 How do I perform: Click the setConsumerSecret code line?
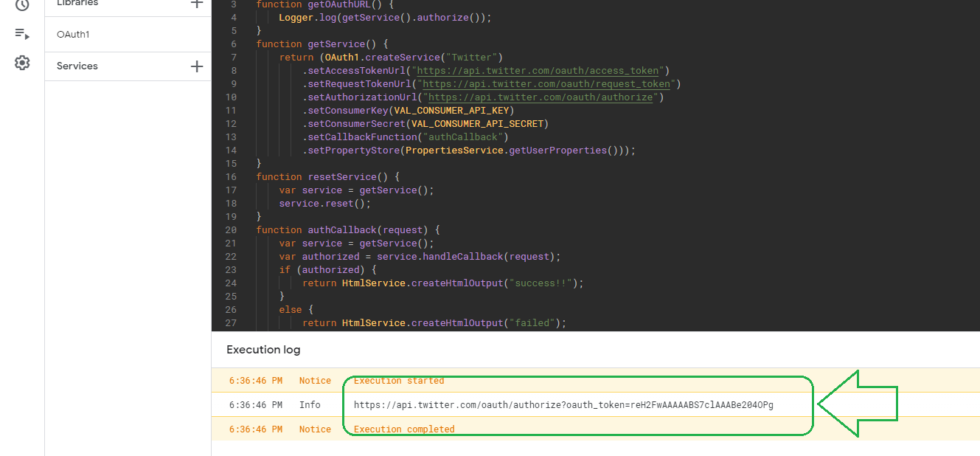point(425,124)
